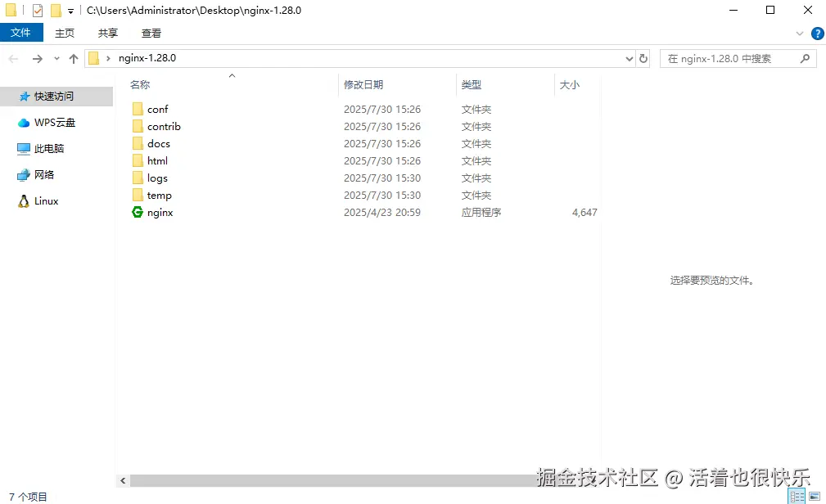
Task: Open the quick access toolbar customize menu
Action: click(x=70, y=10)
